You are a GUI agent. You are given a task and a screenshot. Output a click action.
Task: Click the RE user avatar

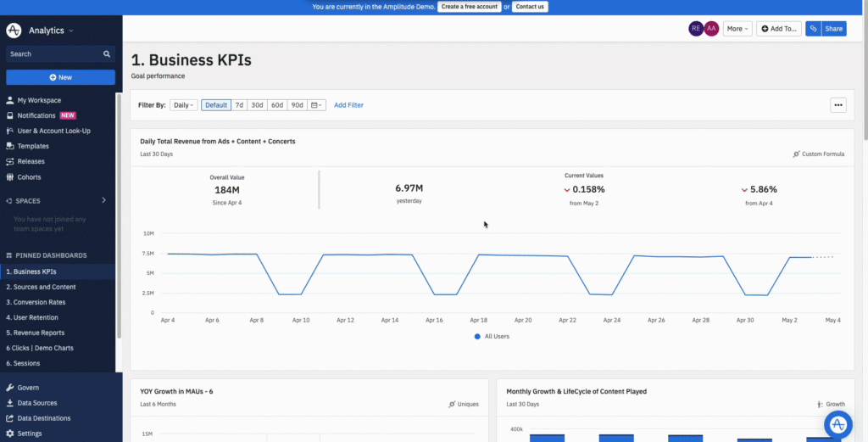click(x=696, y=29)
